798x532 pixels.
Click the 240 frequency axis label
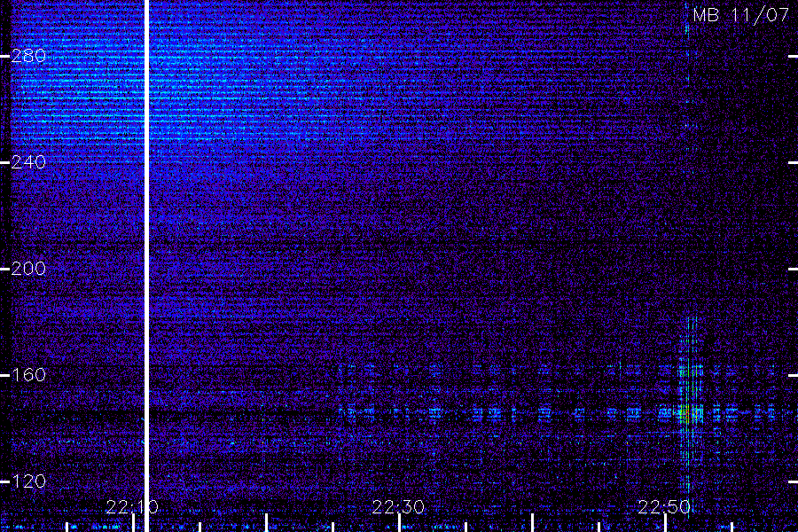tap(28, 162)
